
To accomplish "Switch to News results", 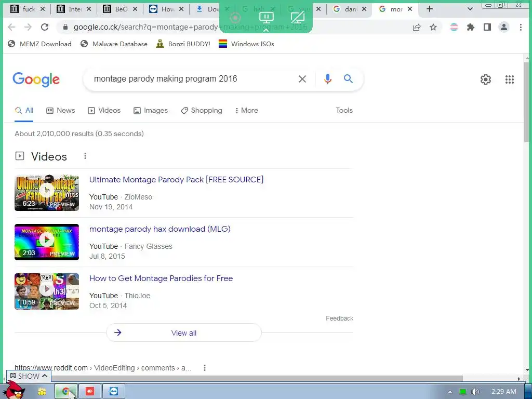I will tap(60, 110).
